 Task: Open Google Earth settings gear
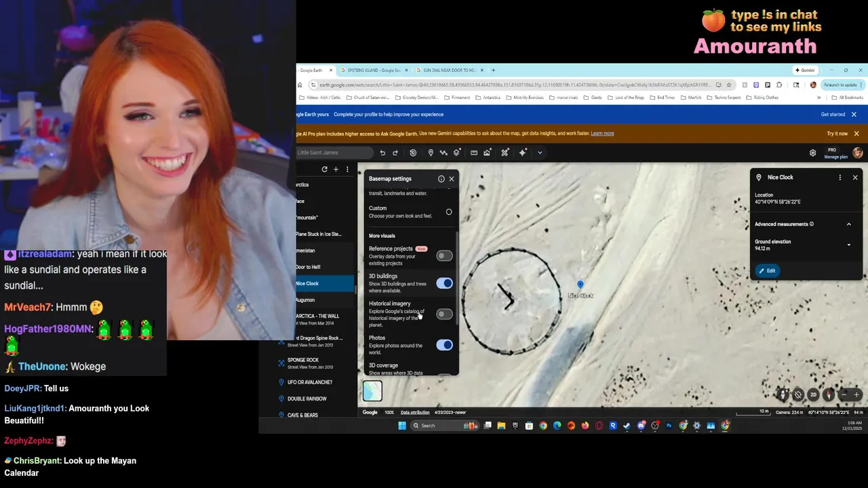(x=812, y=153)
